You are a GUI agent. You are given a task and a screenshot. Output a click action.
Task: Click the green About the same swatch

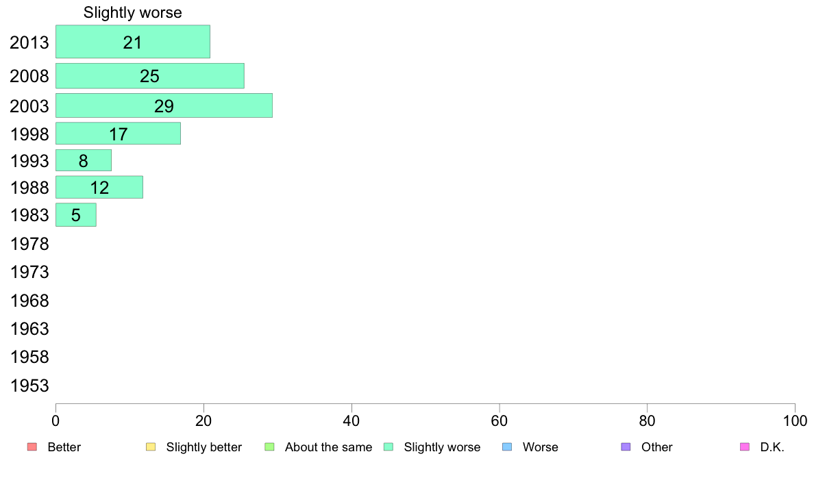pyautogui.click(x=269, y=447)
